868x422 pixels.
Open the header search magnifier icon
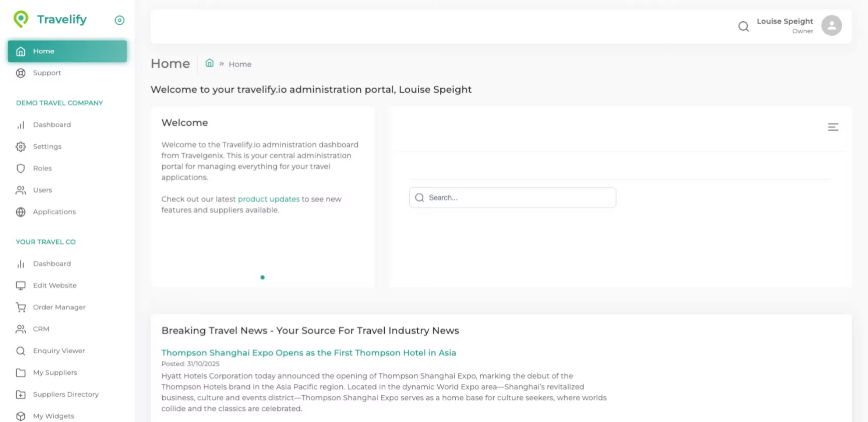point(743,26)
